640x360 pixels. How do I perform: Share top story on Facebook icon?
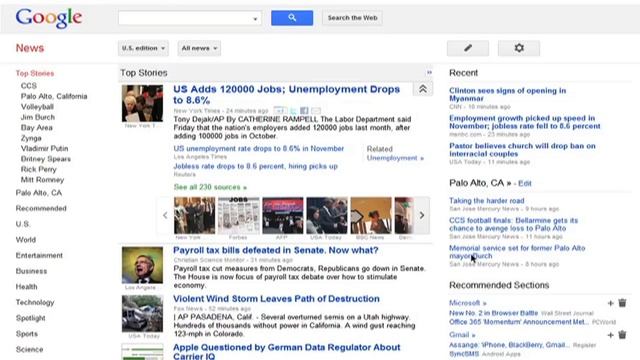(x=304, y=111)
